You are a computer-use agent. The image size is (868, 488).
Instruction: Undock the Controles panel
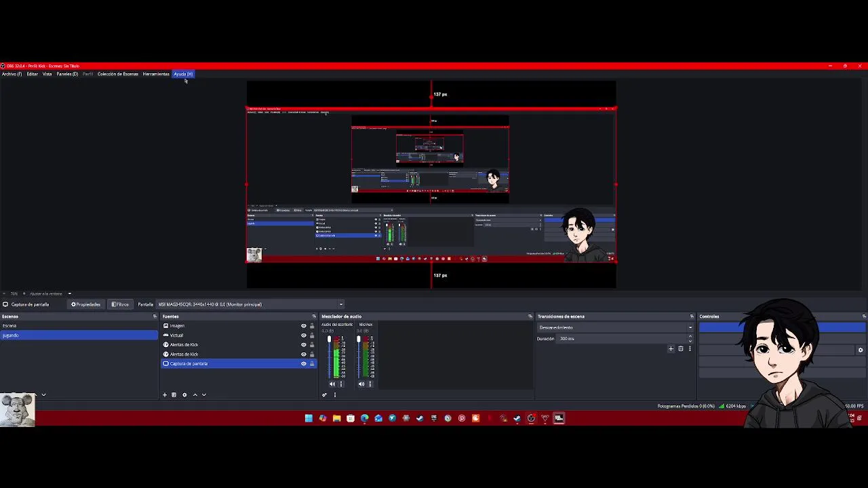[x=864, y=317]
